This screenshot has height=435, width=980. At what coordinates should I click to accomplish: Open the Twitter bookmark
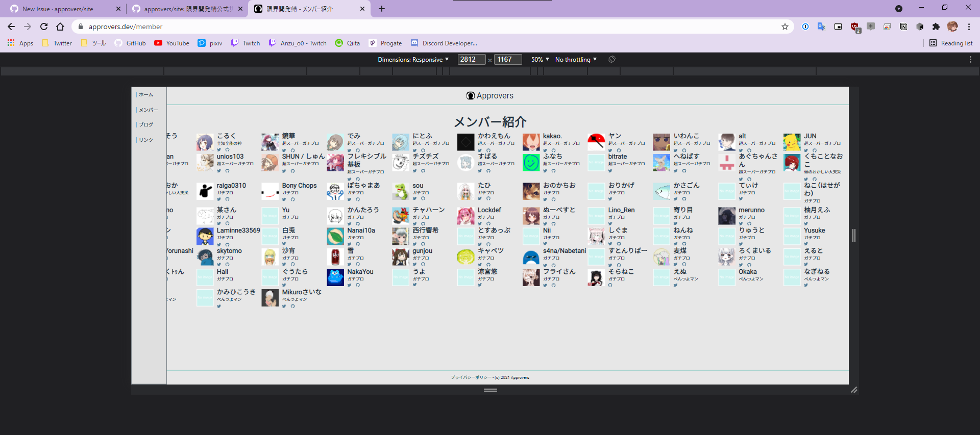(x=57, y=43)
